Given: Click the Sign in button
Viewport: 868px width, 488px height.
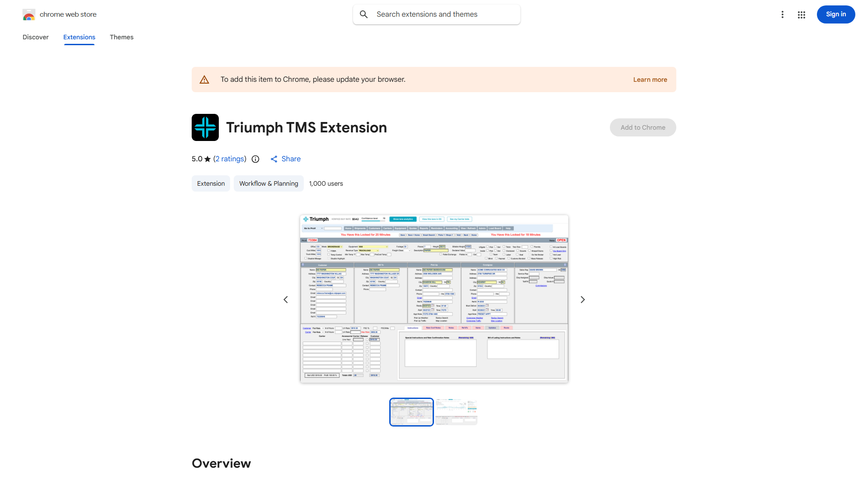Looking at the screenshot, I should 835,14.
